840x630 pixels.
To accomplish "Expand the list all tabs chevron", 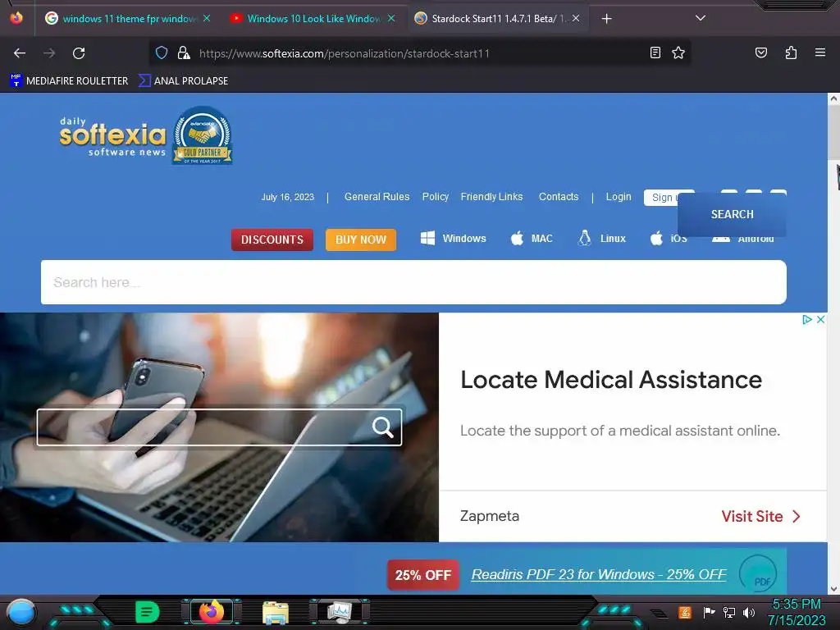I will pos(701,18).
